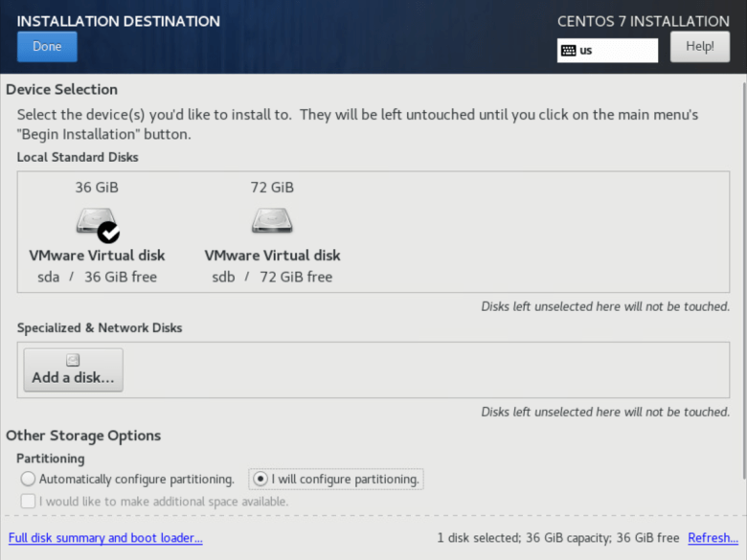
Task: Click the vertical scrollbar on the right
Action: point(743,287)
